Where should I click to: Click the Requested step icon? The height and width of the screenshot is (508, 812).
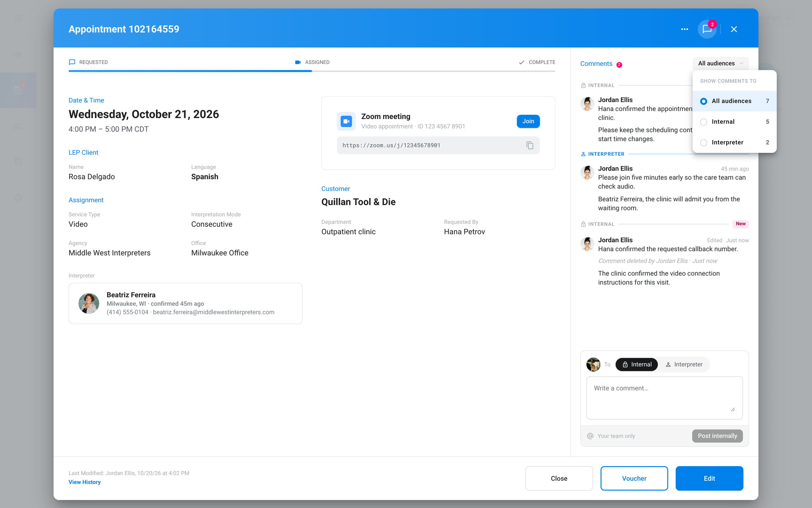[x=72, y=62]
